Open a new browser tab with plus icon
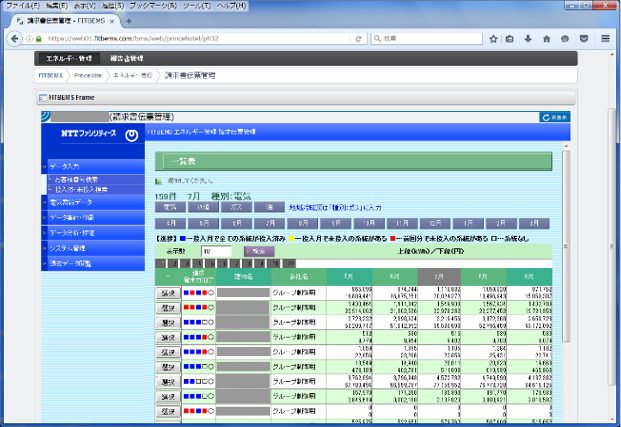This screenshot has height=427, width=621. pyautogui.click(x=128, y=20)
